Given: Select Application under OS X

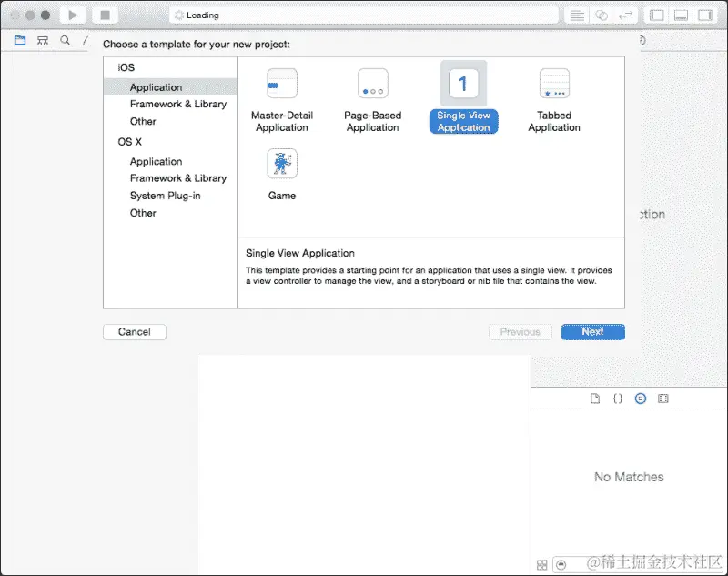Looking at the screenshot, I should 156,162.
